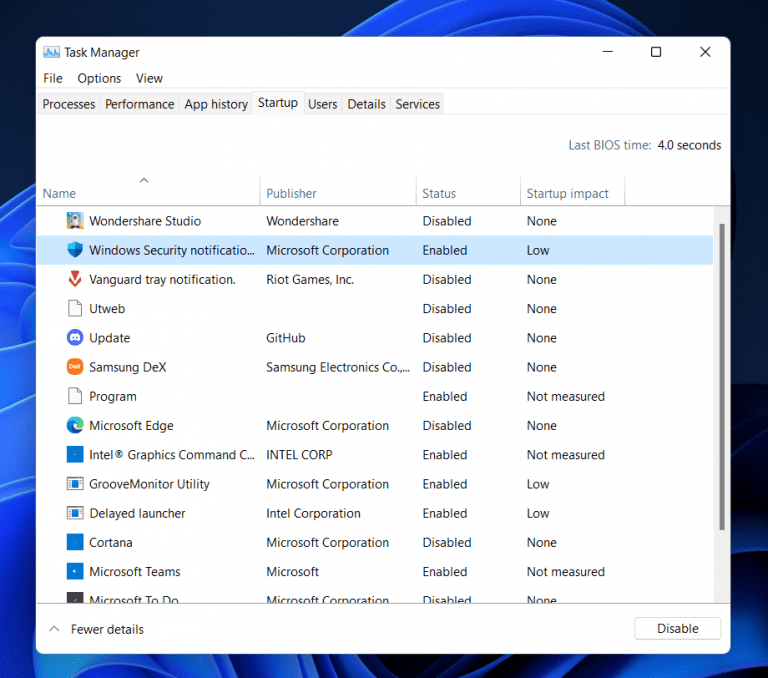Click the Intel Graphics Command Center icon
This screenshot has height=678, width=768.
(75, 455)
